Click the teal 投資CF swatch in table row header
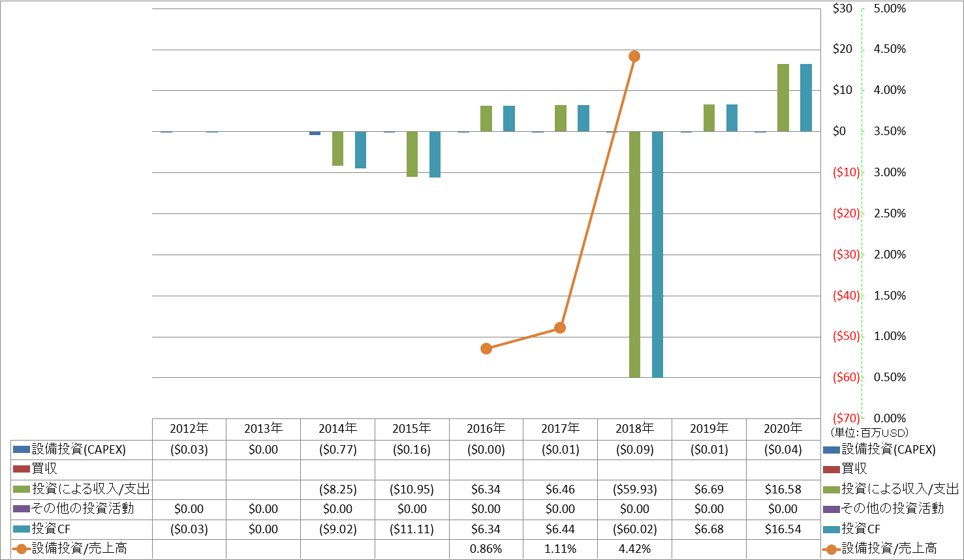 (22, 529)
